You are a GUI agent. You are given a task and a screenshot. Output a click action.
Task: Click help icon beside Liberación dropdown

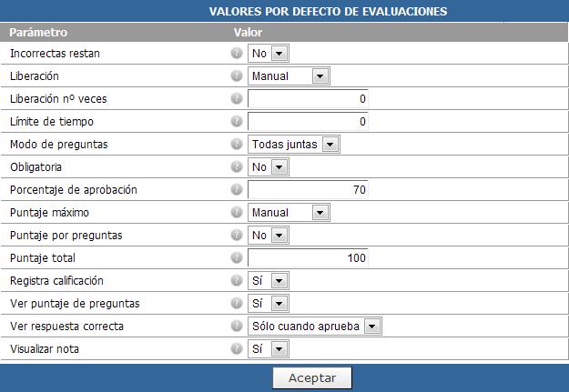point(236,76)
